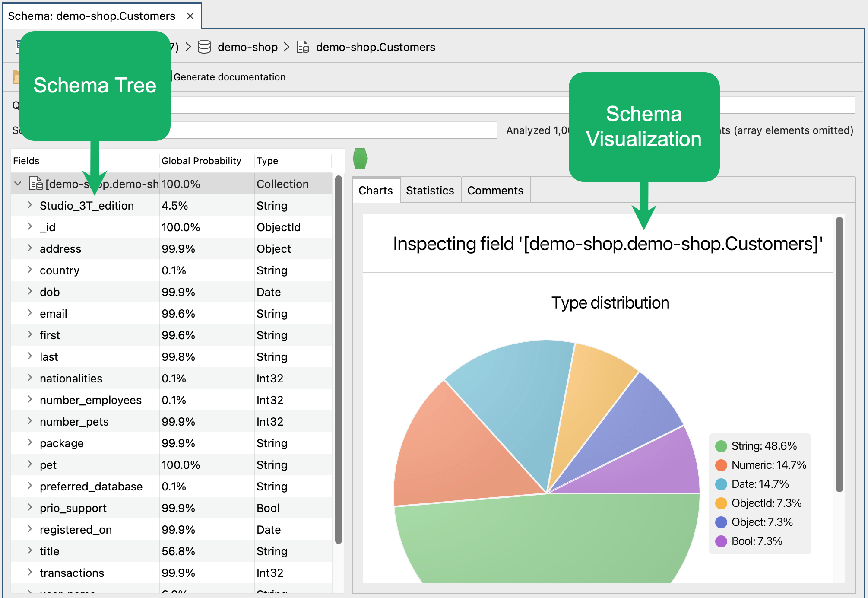This screenshot has width=868, height=598.
Task: Sort by the Fields column header
Action: point(85,161)
